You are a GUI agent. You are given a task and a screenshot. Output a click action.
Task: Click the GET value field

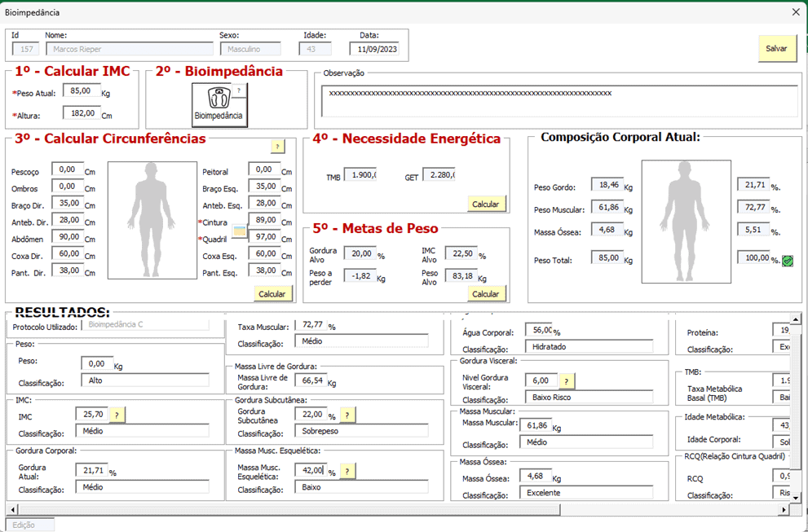[x=439, y=174]
